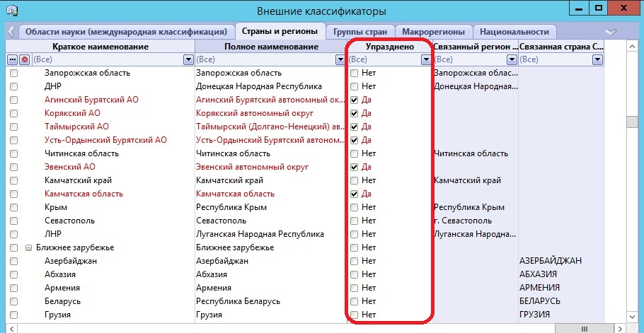Open the Группы стран tab

pos(360,32)
